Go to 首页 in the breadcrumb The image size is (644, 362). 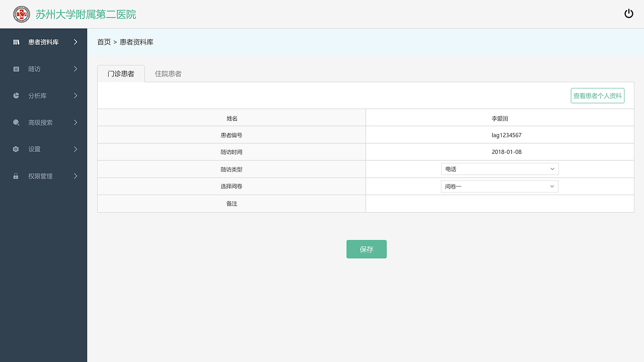[x=104, y=42]
